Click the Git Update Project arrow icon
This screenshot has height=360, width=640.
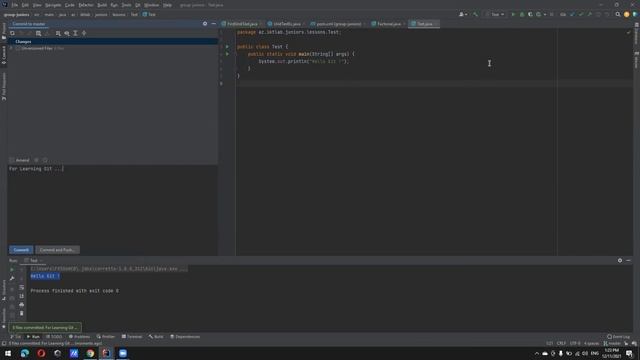coord(572,14)
